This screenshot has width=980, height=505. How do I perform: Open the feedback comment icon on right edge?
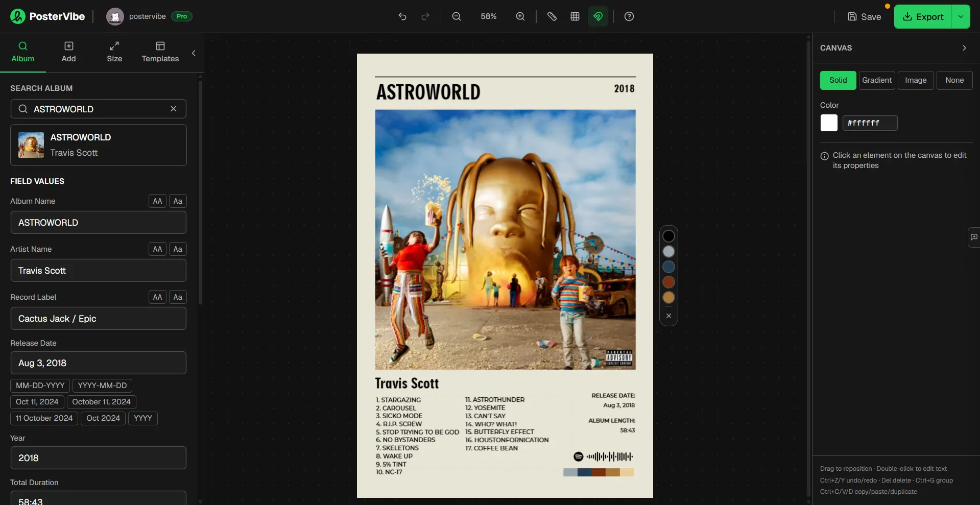click(x=974, y=237)
